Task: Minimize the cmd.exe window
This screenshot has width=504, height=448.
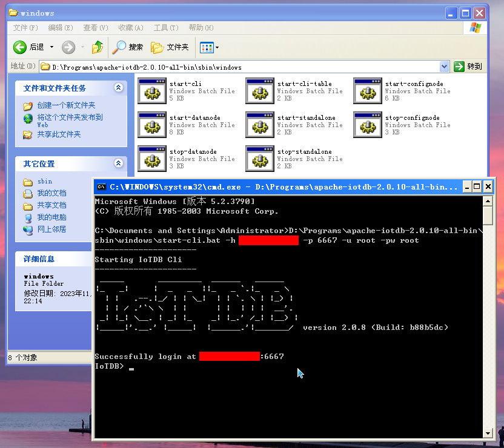Action: (466, 186)
